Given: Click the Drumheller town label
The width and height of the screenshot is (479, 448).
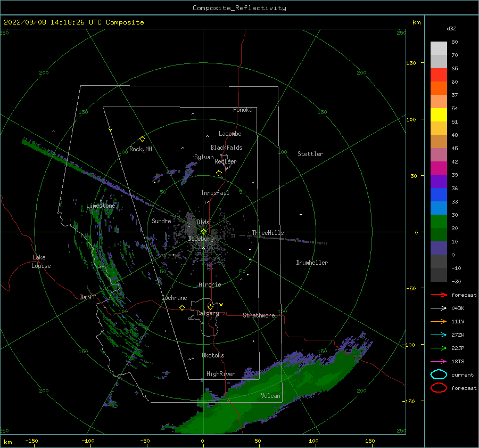Looking at the screenshot, I should pos(312,263).
